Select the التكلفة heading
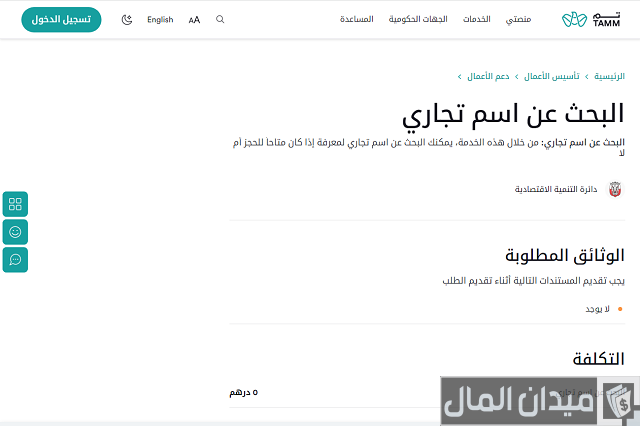The height and width of the screenshot is (426, 640). click(x=598, y=359)
